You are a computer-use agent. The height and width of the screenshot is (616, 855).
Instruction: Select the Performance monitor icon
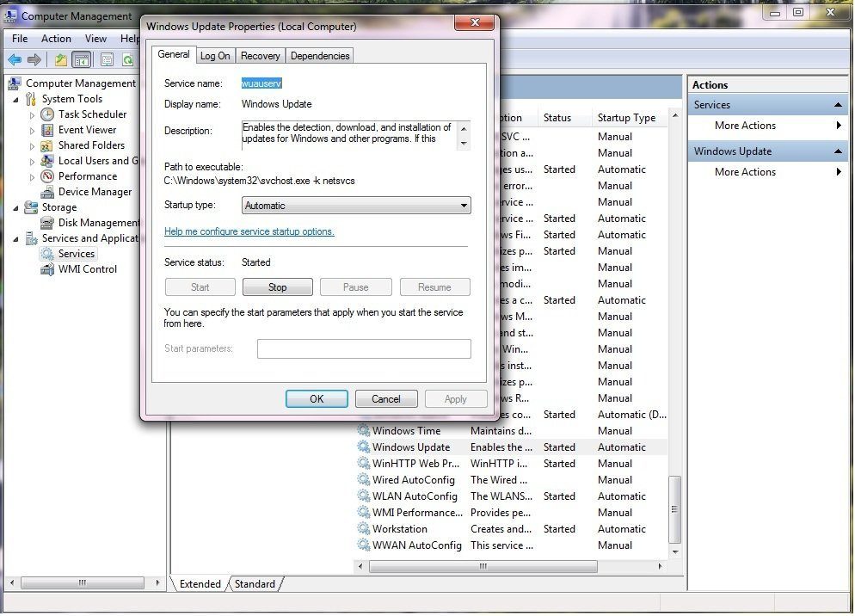pyautogui.click(x=47, y=176)
